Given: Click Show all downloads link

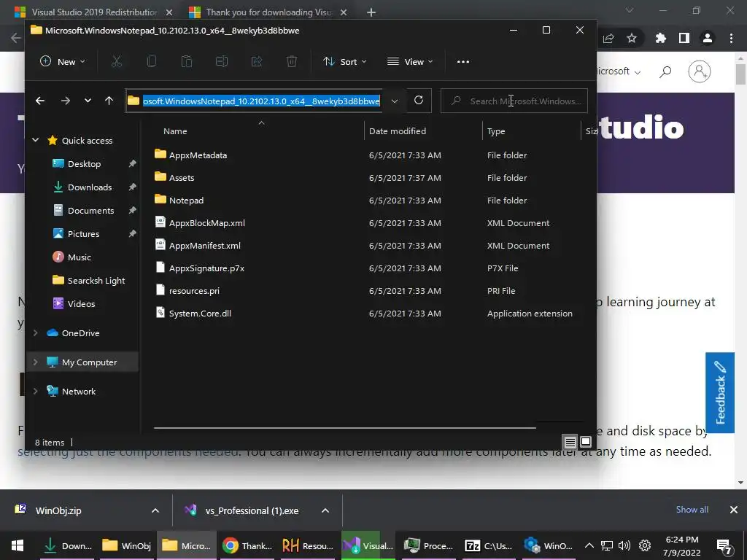Looking at the screenshot, I should (x=692, y=510).
